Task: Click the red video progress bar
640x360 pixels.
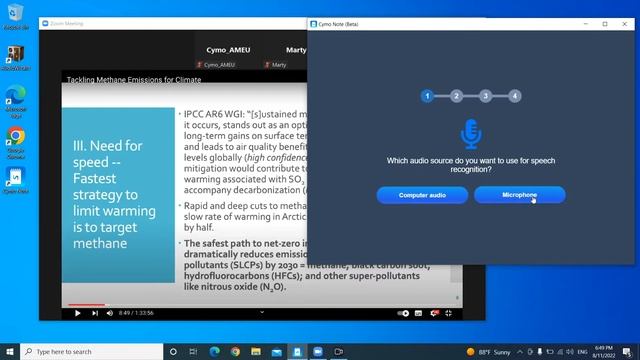Action: [x=86, y=304]
